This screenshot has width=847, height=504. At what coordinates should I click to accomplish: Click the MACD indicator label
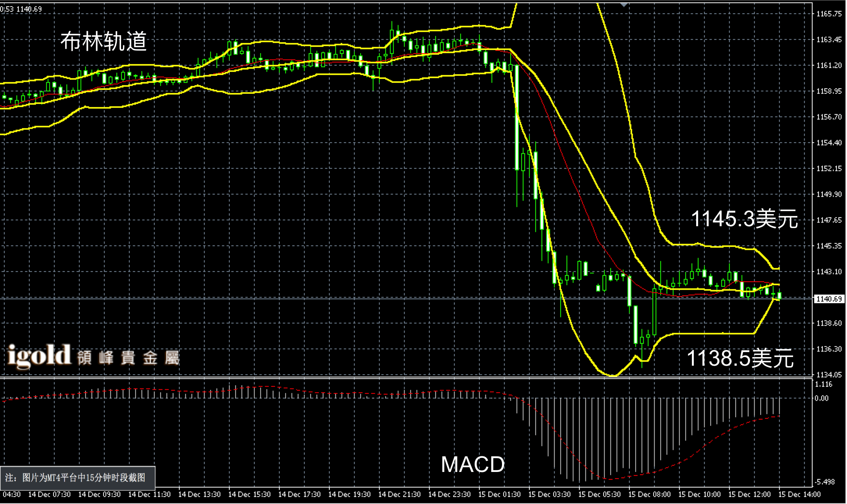click(473, 464)
